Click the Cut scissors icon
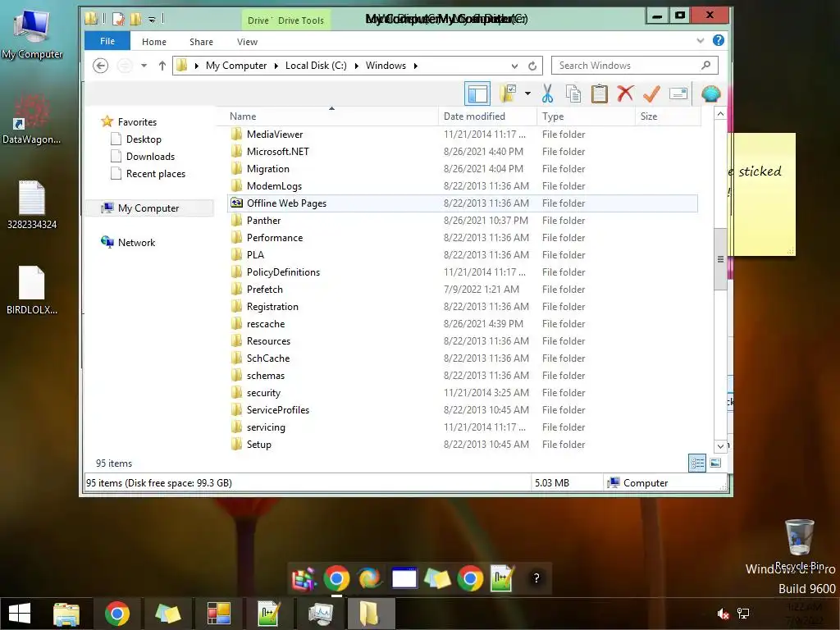This screenshot has width=840, height=630. pos(547,94)
